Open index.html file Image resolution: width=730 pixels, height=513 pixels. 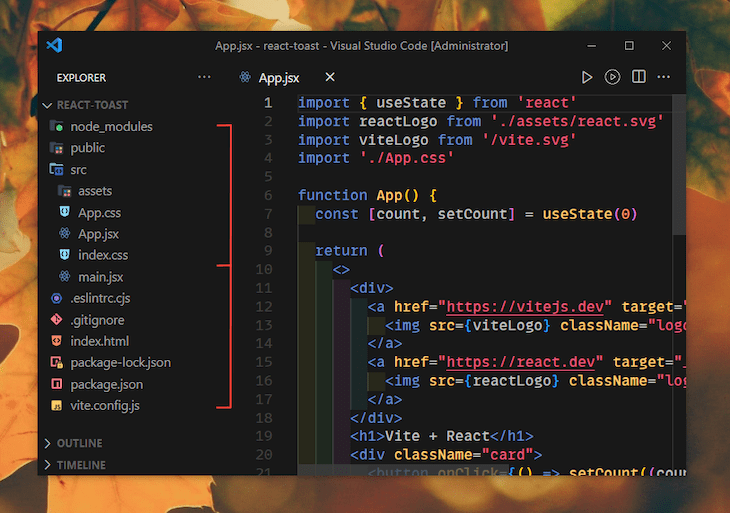[x=100, y=341]
